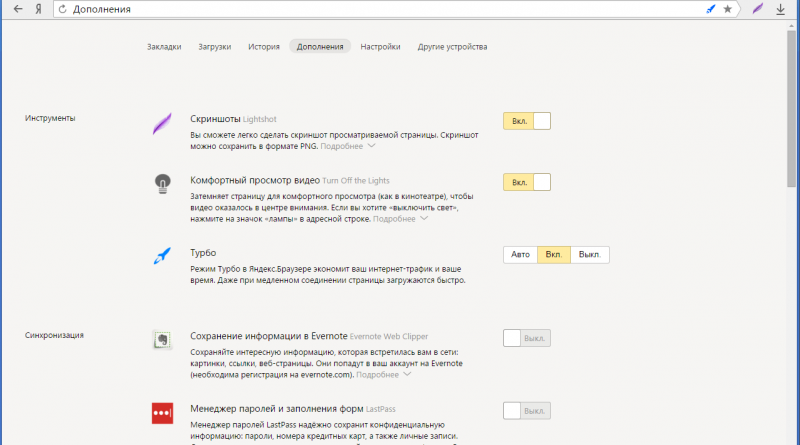The width and height of the screenshot is (800, 445).
Task: Enable the LastPass password manager switch
Action: [527, 411]
